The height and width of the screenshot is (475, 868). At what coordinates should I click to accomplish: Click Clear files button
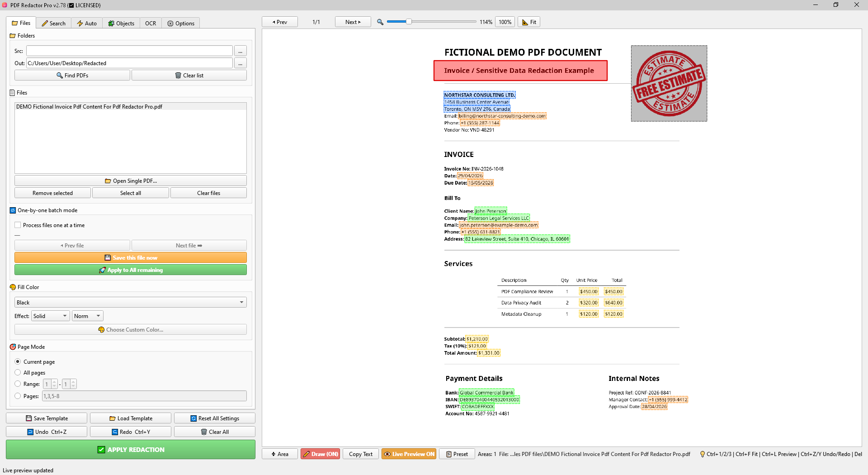click(208, 193)
